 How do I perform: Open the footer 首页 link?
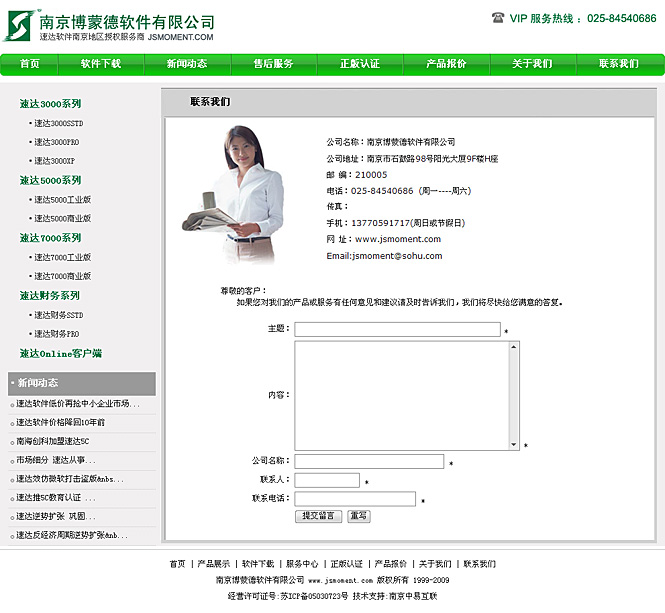click(x=178, y=564)
